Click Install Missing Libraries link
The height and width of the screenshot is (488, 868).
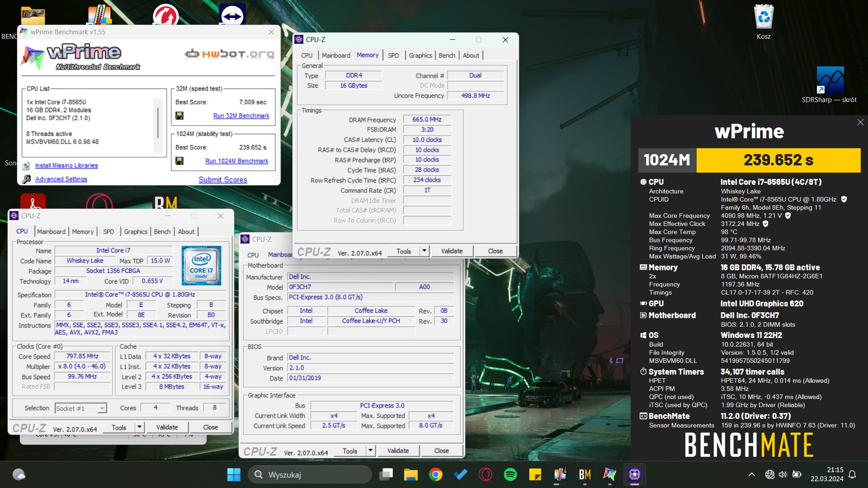pyautogui.click(x=66, y=165)
